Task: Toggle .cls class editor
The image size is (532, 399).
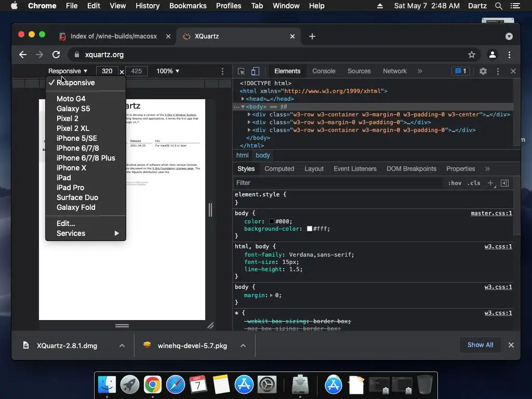Action: tap(474, 183)
